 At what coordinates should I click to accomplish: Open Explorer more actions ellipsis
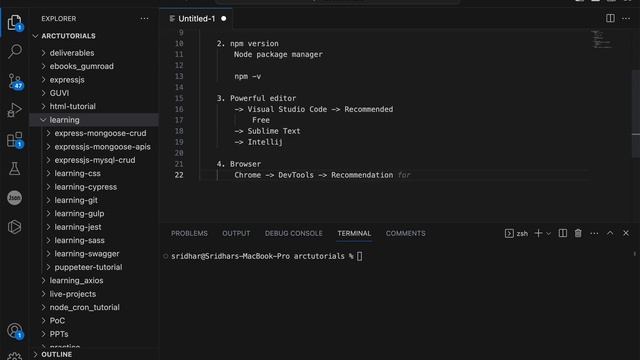tap(144, 19)
